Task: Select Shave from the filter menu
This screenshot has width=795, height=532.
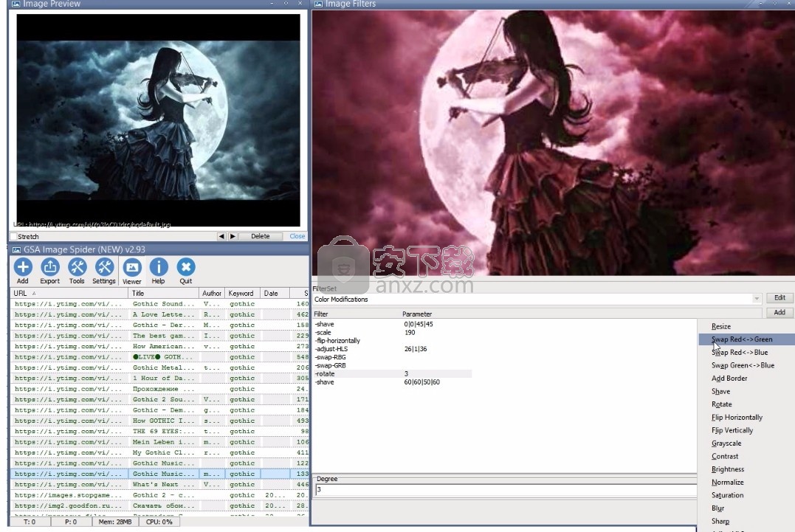Action: (x=720, y=391)
